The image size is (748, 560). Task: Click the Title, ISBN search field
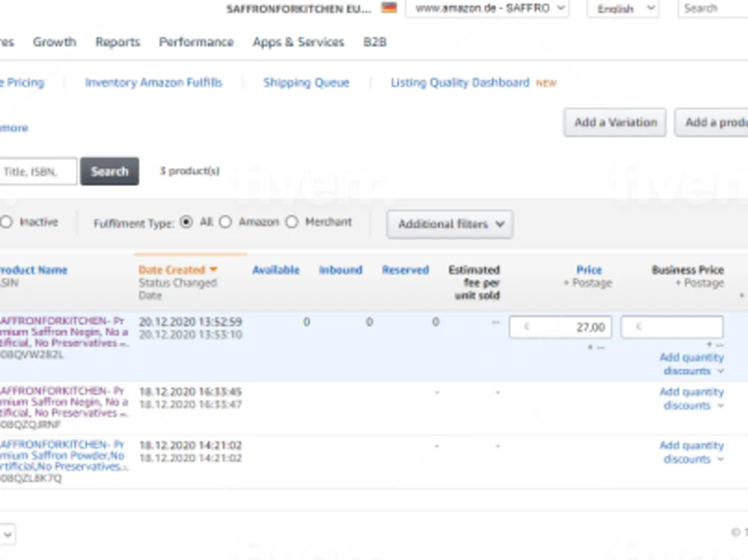[38, 171]
